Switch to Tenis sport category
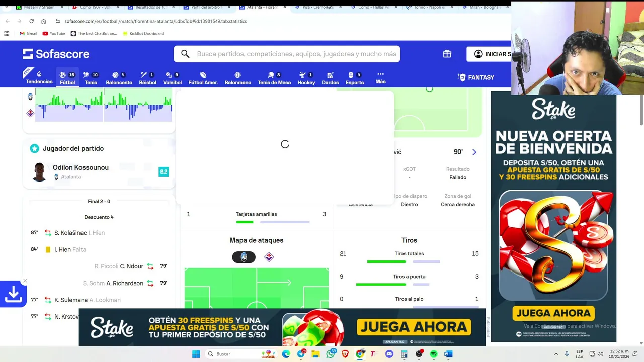Image resolution: width=644 pixels, height=362 pixels. pyautogui.click(x=91, y=78)
